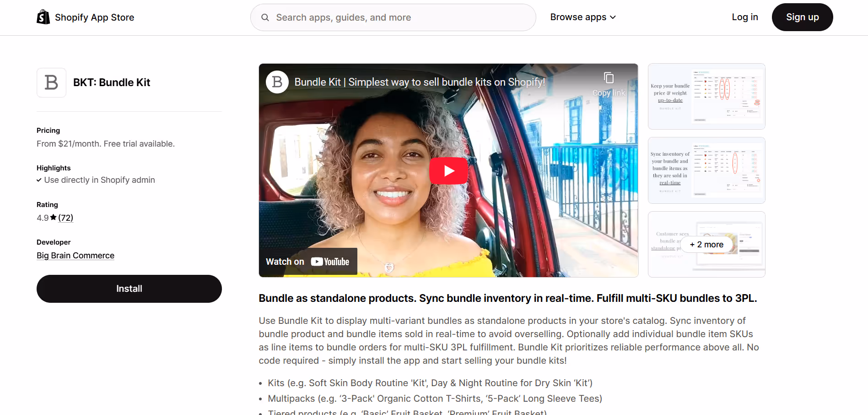Screen dimensions: 868x415
Task: Click Watch on YouTube button
Action: [308, 262]
